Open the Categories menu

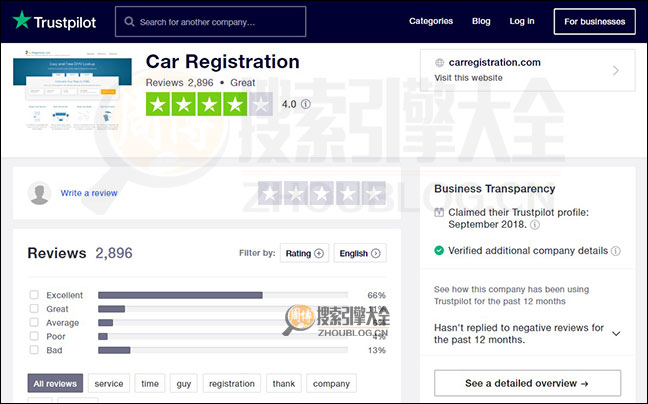click(431, 21)
